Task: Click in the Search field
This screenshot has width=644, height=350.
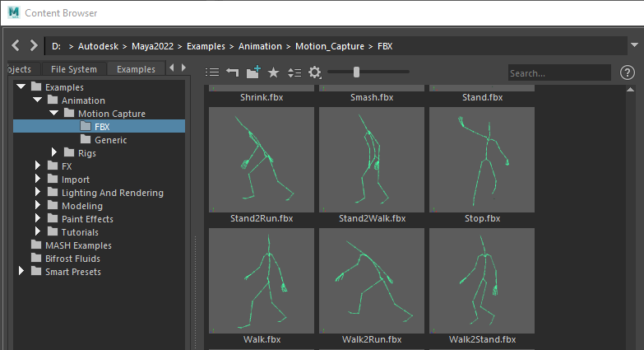Action: point(559,72)
